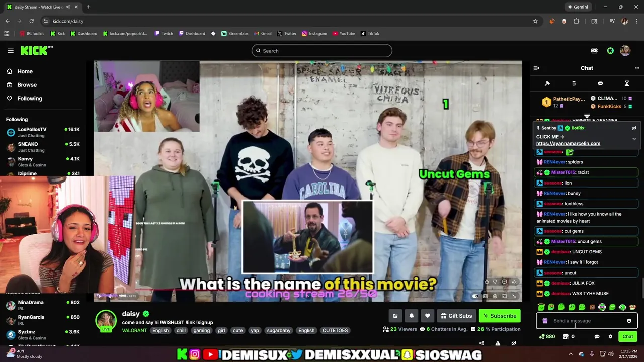644x362 pixels.
Task: Bookmark this page with the star icon
Action: coord(535,21)
